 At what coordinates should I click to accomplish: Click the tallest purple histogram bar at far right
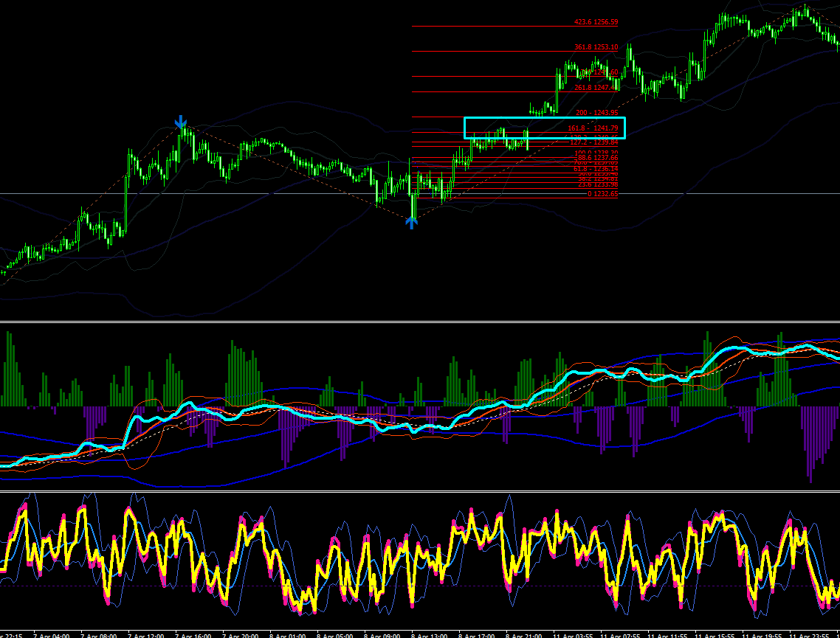click(810, 444)
